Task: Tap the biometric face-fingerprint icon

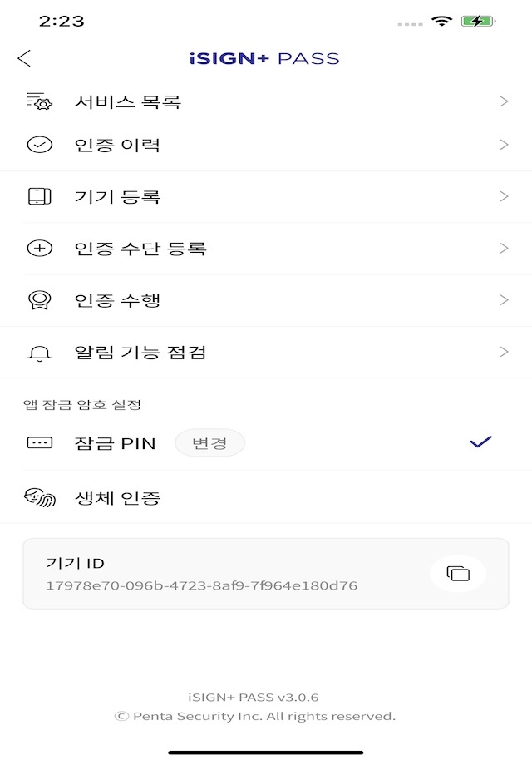Action: pyautogui.click(x=39, y=498)
